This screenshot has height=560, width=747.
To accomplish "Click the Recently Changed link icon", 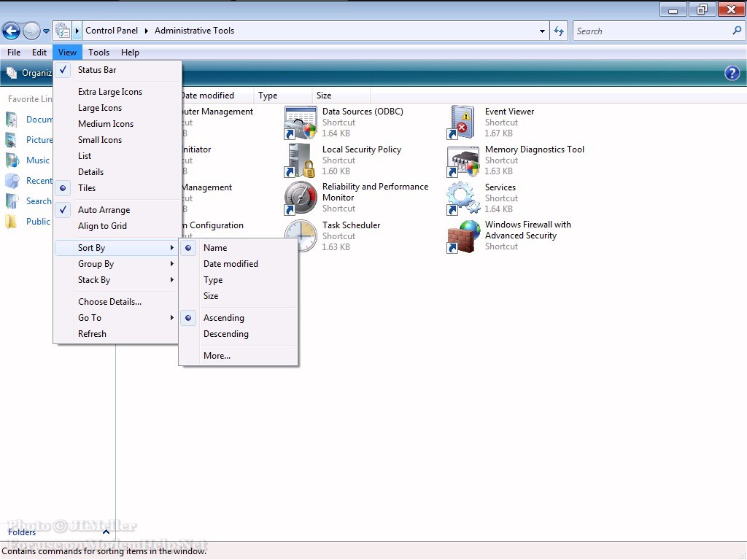I will coord(12,181).
